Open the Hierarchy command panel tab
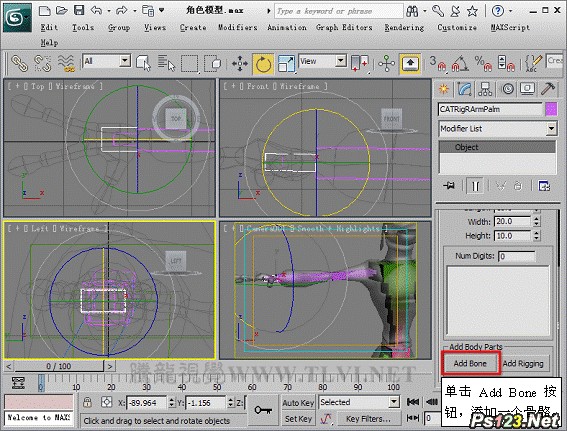567x431 pixels. [485, 89]
